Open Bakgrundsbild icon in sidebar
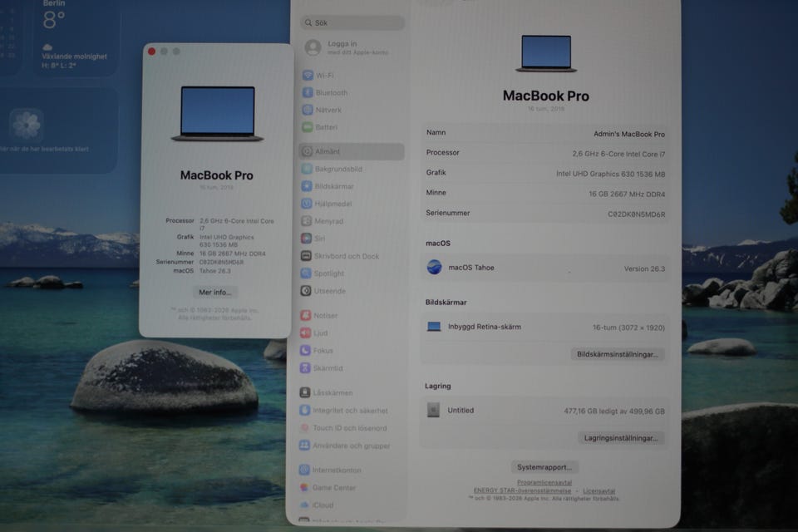The image size is (798, 532). (307, 169)
